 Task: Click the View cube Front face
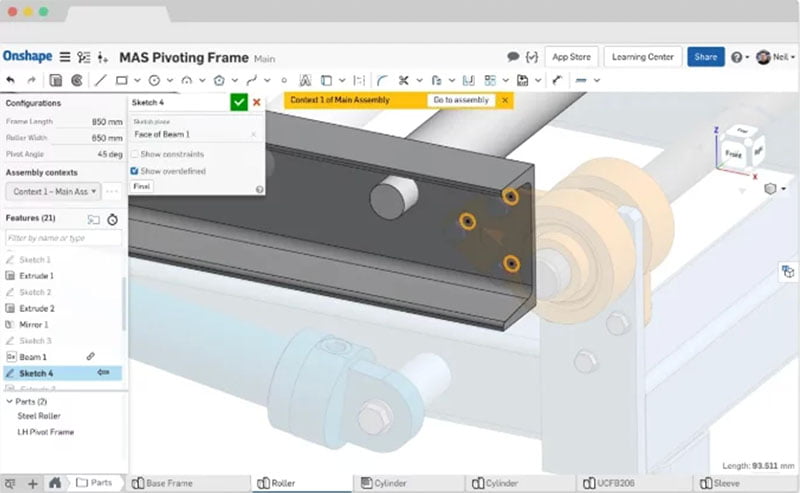[733, 153]
